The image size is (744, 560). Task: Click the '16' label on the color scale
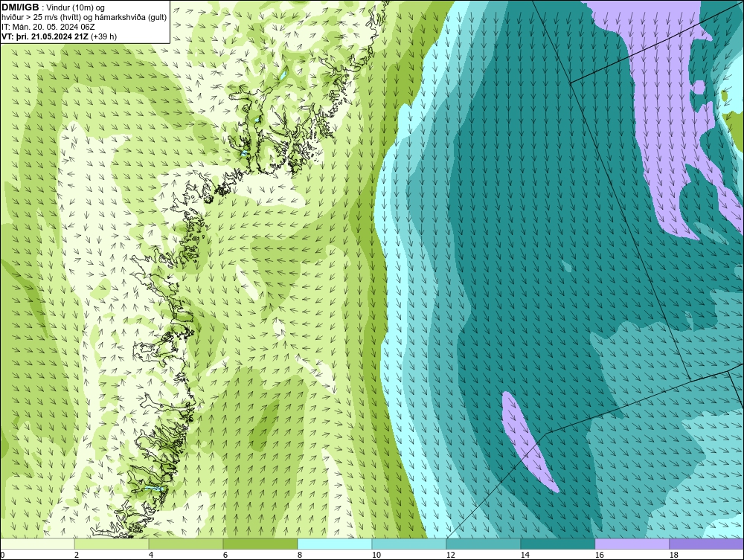click(x=599, y=555)
